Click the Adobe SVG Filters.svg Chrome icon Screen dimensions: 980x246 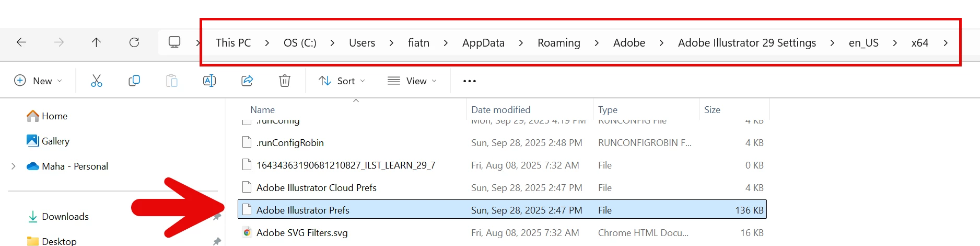pos(247,232)
